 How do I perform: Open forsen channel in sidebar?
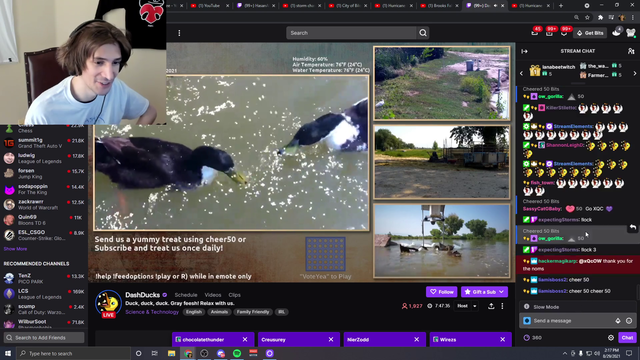coord(44,173)
